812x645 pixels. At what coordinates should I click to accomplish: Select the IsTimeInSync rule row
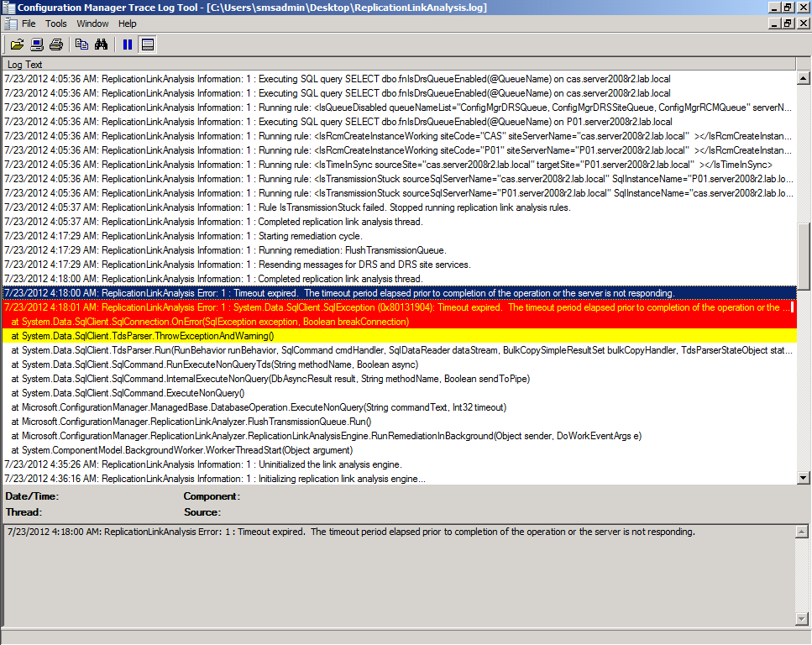tap(399, 165)
